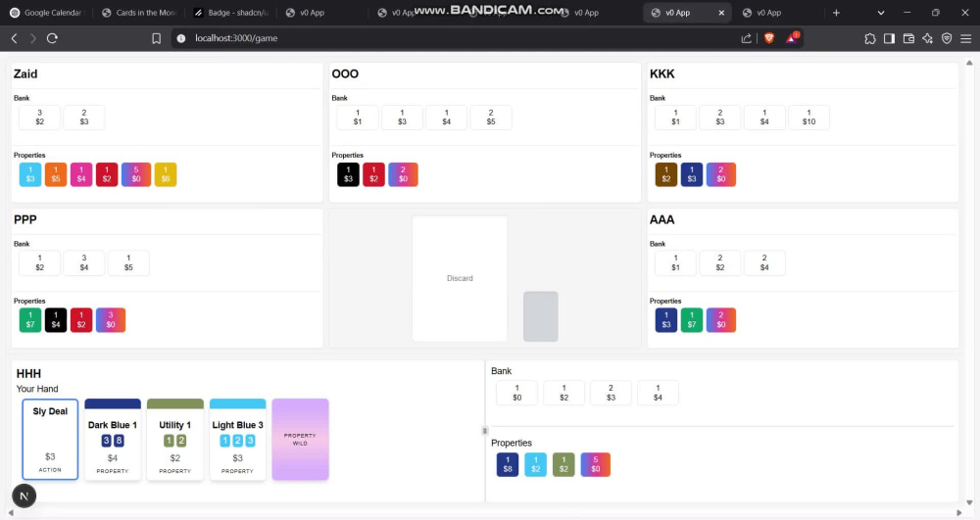View site information icon beside the URL

181,38
